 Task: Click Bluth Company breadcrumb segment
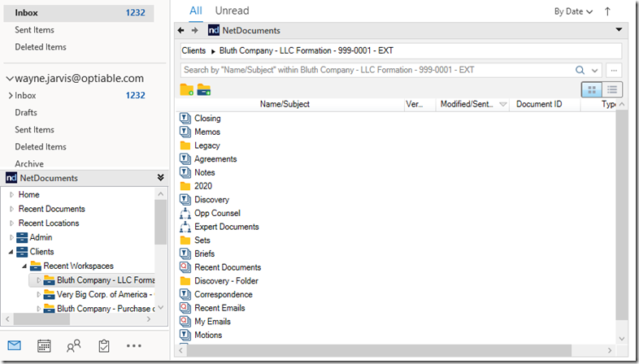pos(306,50)
